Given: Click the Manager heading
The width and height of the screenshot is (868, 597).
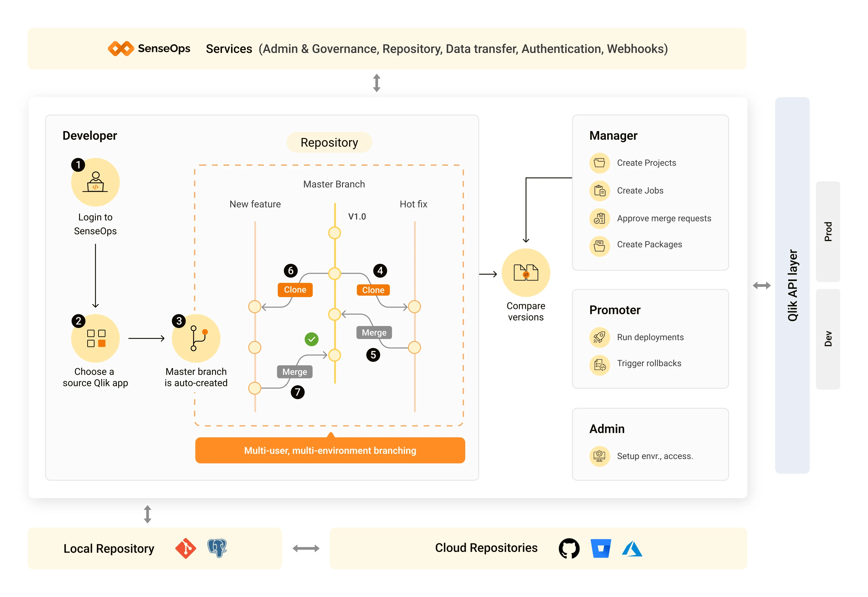Looking at the screenshot, I should (x=613, y=136).
